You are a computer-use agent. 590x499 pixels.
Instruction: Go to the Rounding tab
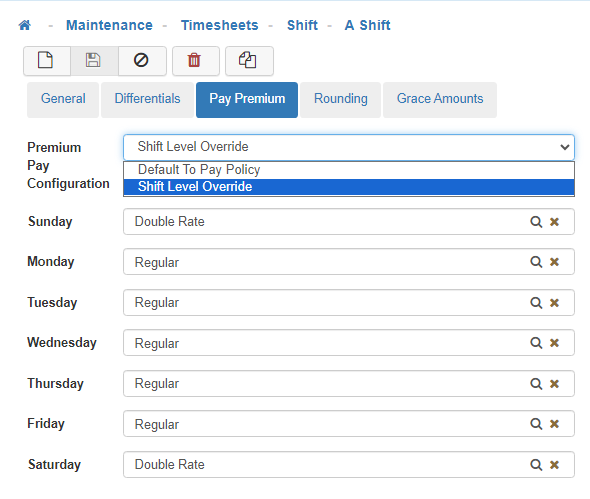pyautogui.click(x=341, y=99)
